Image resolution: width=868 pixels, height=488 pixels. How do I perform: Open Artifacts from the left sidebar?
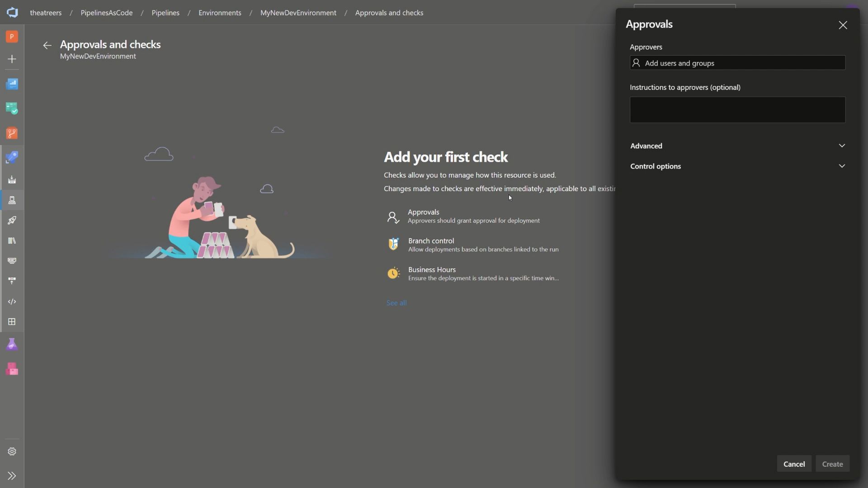pyautogui.click(x=12, y=369)
